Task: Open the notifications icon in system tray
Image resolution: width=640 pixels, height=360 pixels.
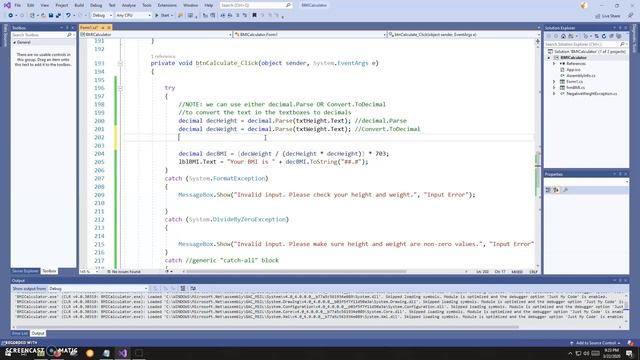Action: 629,353
